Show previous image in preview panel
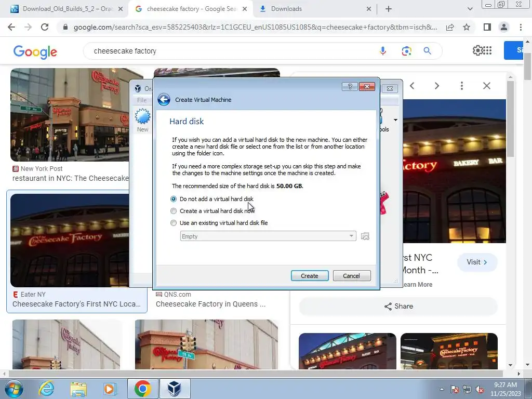The height and width of the screenshot is (399, 532). click(412, 86)
